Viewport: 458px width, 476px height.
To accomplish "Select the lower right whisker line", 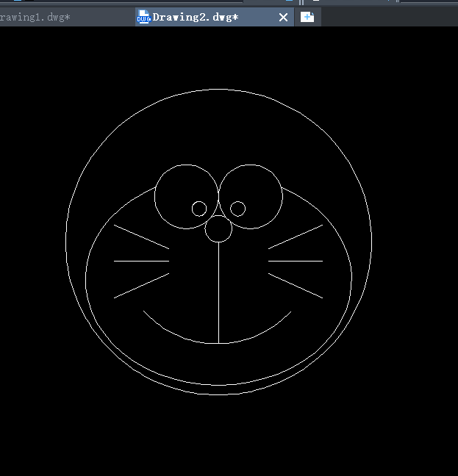I will [296, 286].
